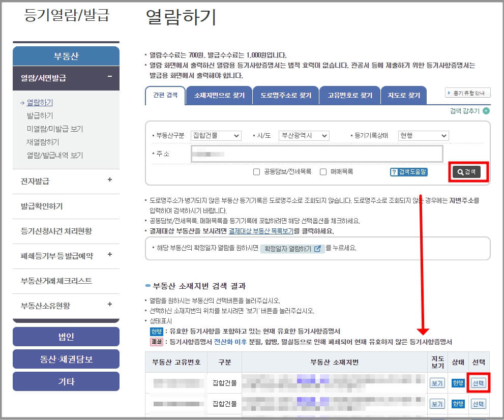Open the 시/도 dropdown showing 부산광역시

(303, 136)
